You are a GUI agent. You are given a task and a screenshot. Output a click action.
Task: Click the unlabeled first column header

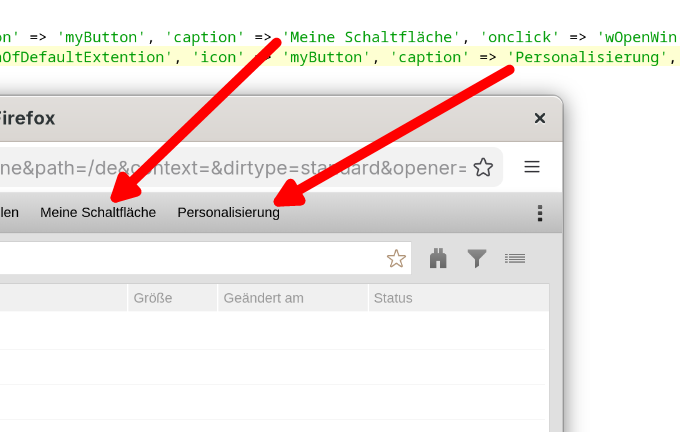pyautogui.click(x=60, y=298)
